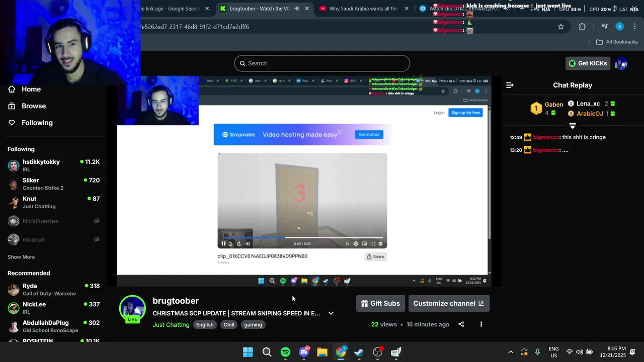The height and width of the screenshot is (362, 644).
Task: Open the Why Saudi Arabia YouTube tab
Action: (363, 9)
